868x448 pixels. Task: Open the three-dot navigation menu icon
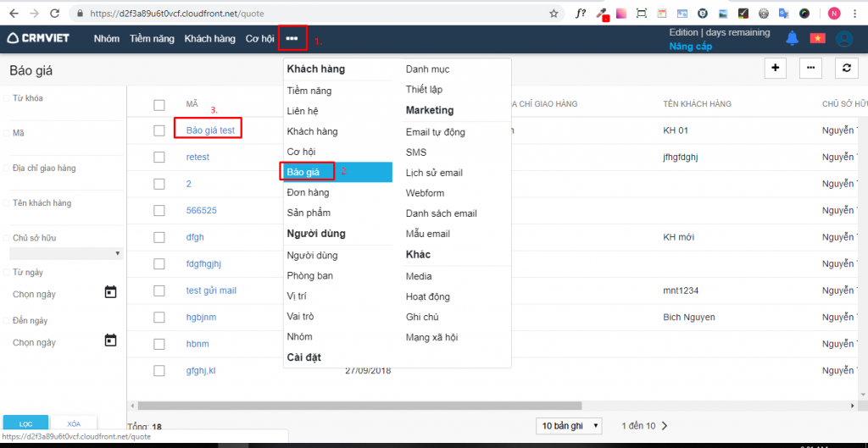[x=292, y=38]
